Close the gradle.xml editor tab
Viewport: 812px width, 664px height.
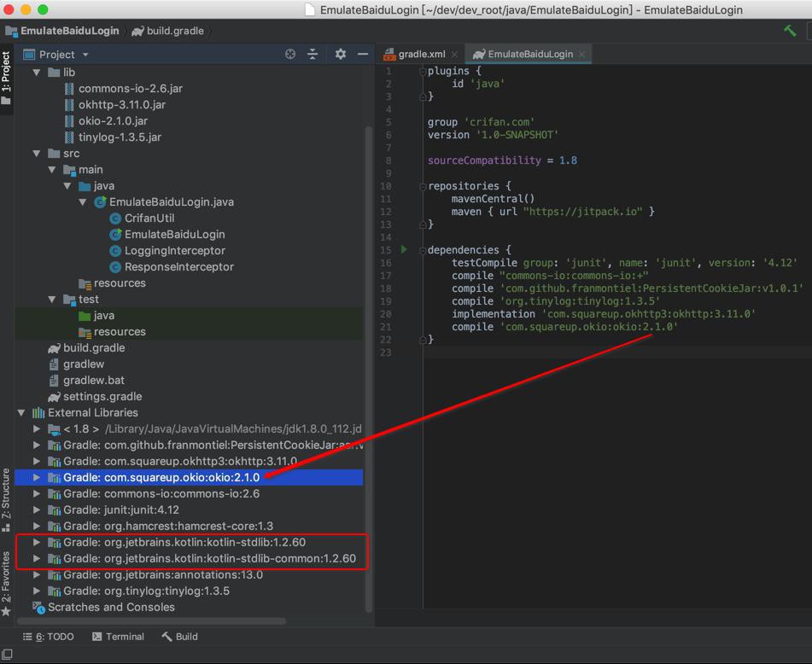[x=455, y=54]
